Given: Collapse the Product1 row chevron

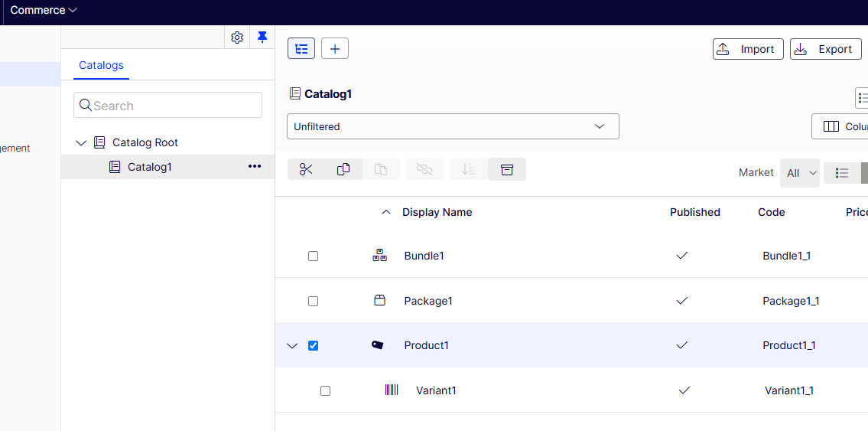Looking at the screenshot, I should tap(292, 346).
